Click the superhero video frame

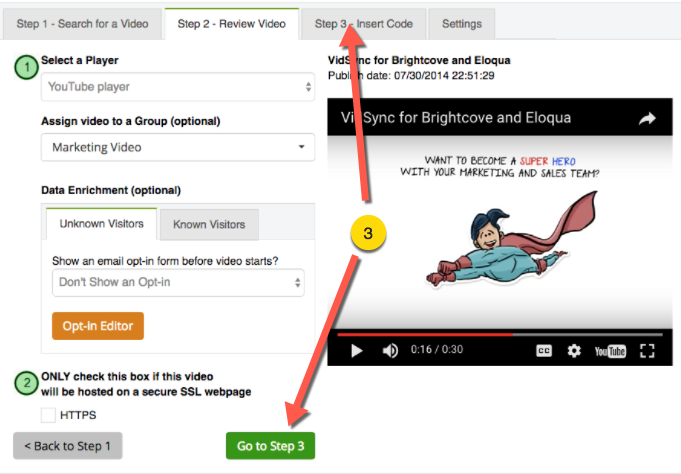tap(499, 232)
